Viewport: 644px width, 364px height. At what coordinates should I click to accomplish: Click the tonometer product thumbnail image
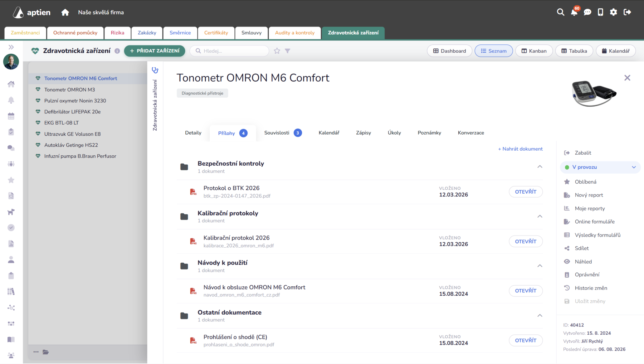coord(594,93)
